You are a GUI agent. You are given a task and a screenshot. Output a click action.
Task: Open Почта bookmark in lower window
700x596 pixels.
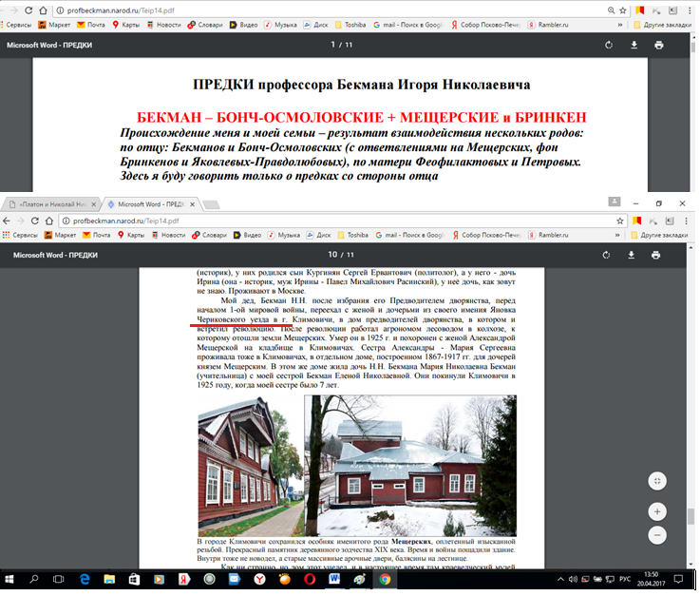pyautogui.click(x=97, y=235)
